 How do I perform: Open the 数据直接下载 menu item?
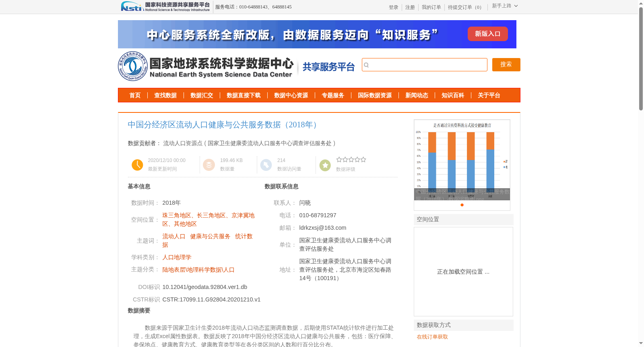tap(244, 95)
